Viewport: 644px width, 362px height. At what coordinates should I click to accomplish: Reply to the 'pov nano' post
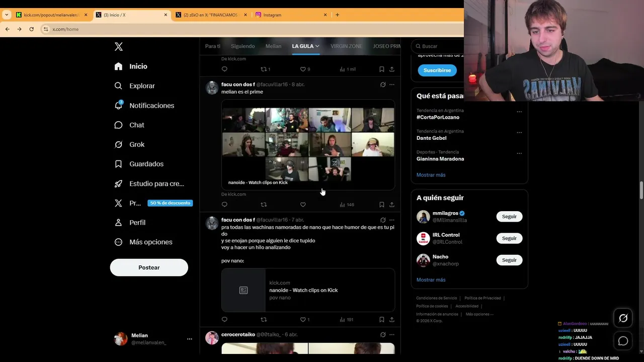click(x=224, y=320)
